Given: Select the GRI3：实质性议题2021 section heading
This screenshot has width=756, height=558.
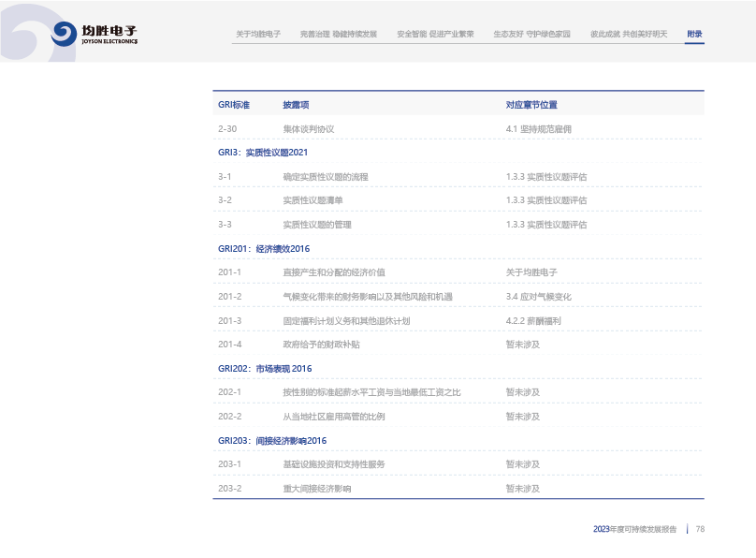Looking at the screenshot, I should 263,153.
